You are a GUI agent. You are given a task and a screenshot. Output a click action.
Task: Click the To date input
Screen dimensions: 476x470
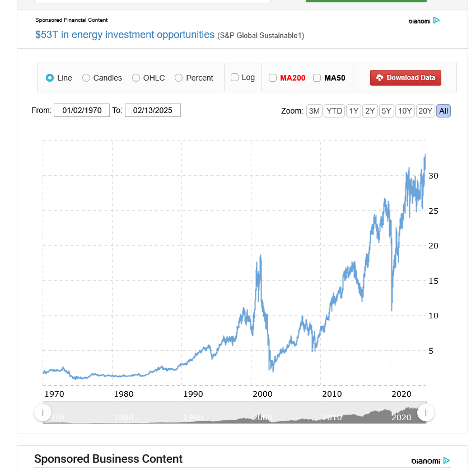[152, 110]
